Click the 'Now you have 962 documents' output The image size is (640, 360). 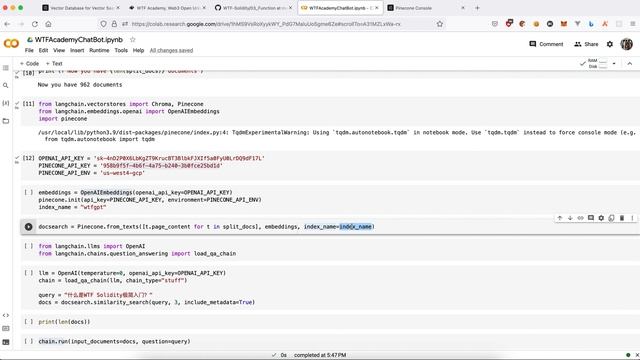pyautogui.click(x=80, y=85)
